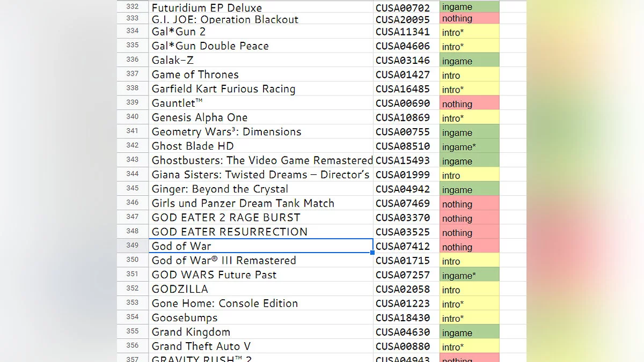This screenshot has width=644, height=362.
Task: Select the Galak-Z cell
Action: tap(261, 60)
